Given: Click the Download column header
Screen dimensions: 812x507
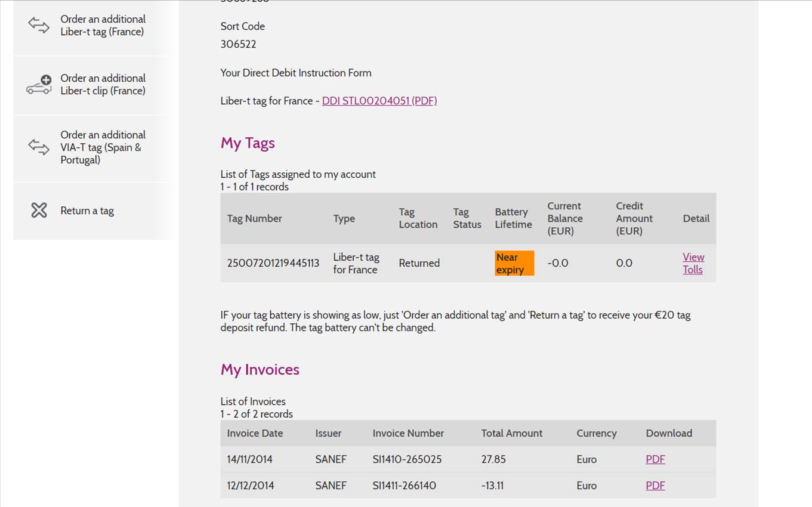Looking at the screenshot, I should tap(669, 433).
